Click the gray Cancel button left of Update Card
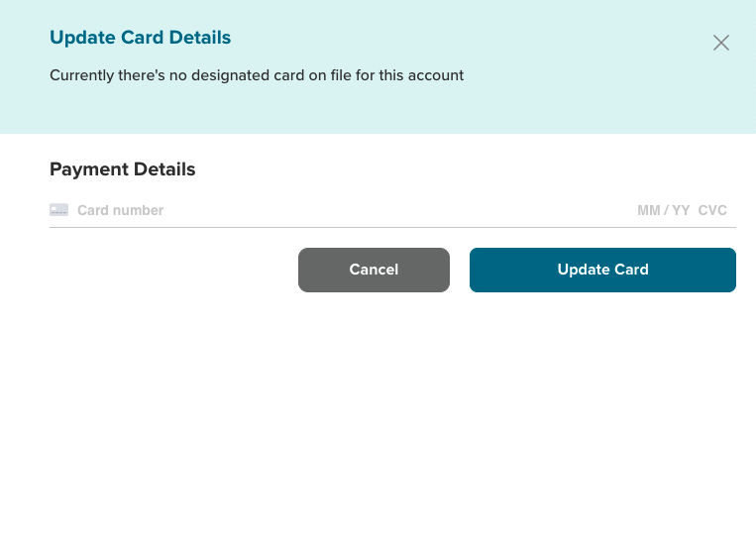756x551 pixels. [x=374, y=270]
